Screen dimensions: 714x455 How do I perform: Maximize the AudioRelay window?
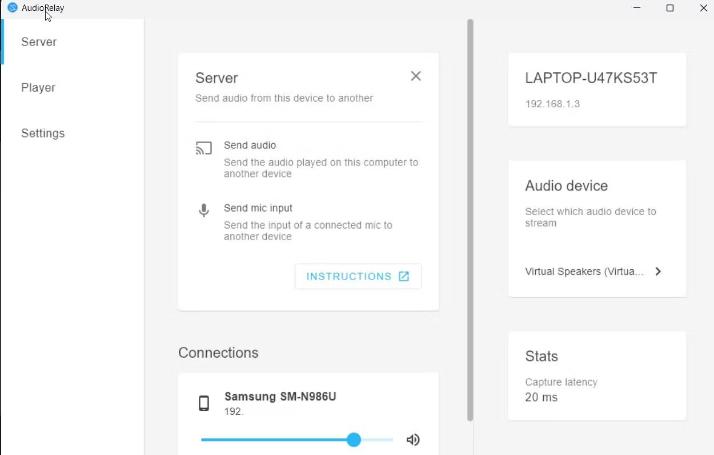point(670,8)
